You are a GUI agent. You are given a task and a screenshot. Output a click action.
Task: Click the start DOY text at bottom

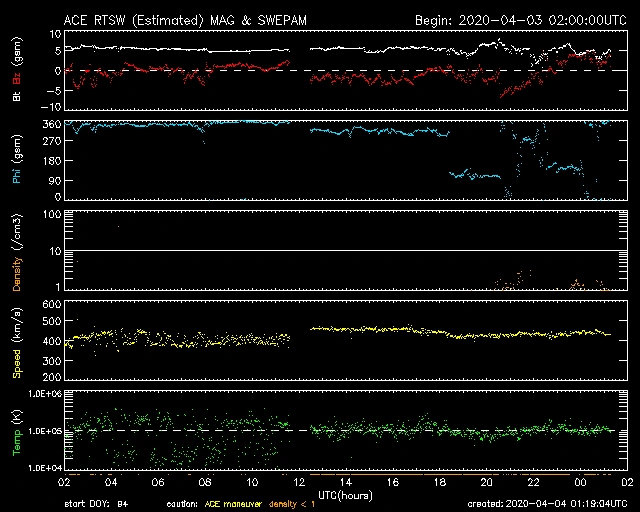(x=96, y=504)
